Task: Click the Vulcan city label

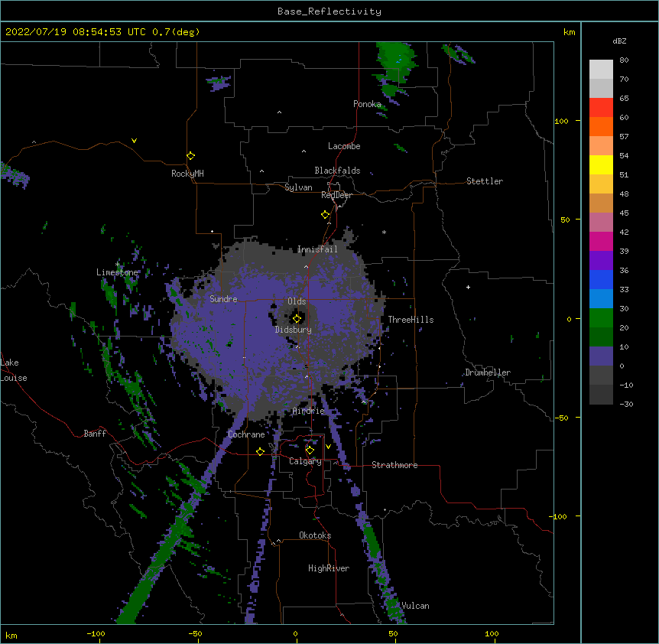Action: [x=415, y=606]
